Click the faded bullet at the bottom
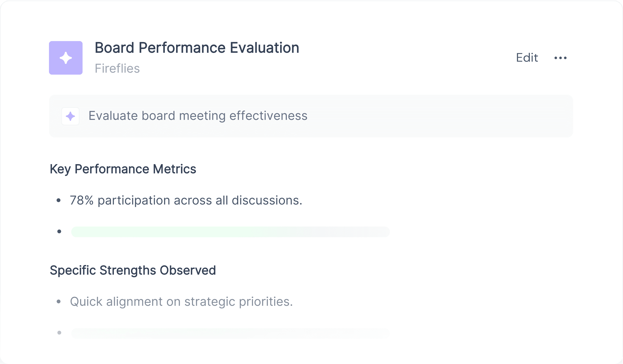 coord(59,333)
